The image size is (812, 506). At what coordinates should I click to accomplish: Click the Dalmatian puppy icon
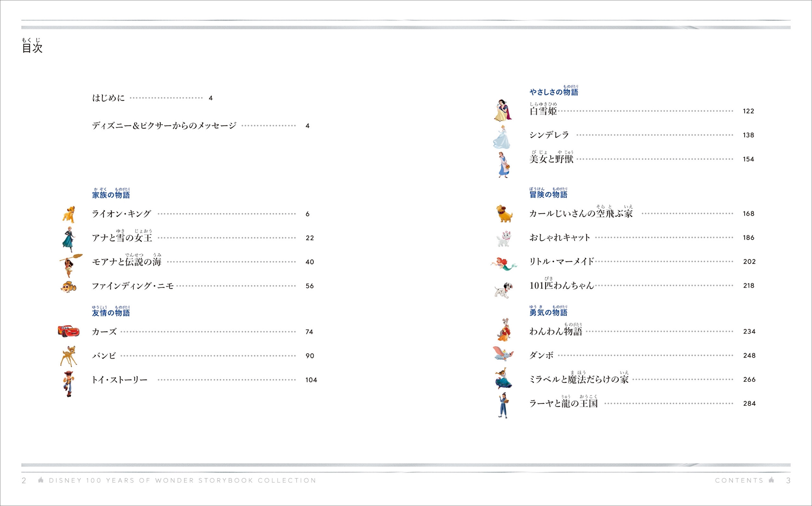[504, 290]
